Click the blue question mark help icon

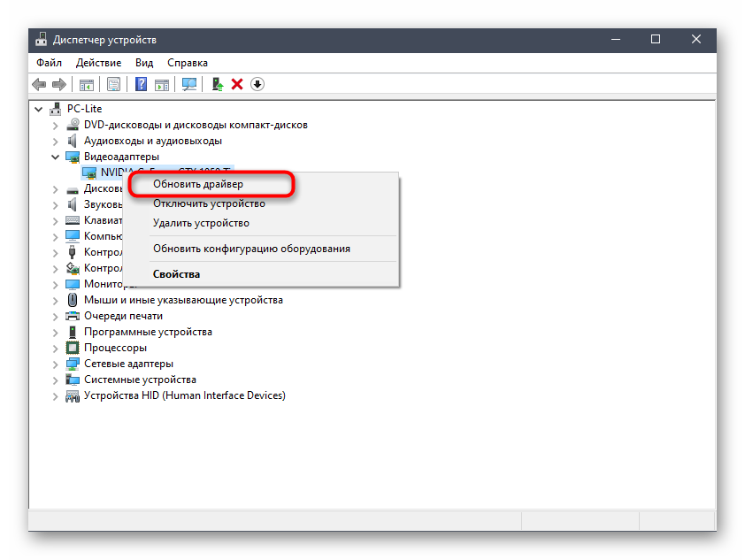[141, 84]
